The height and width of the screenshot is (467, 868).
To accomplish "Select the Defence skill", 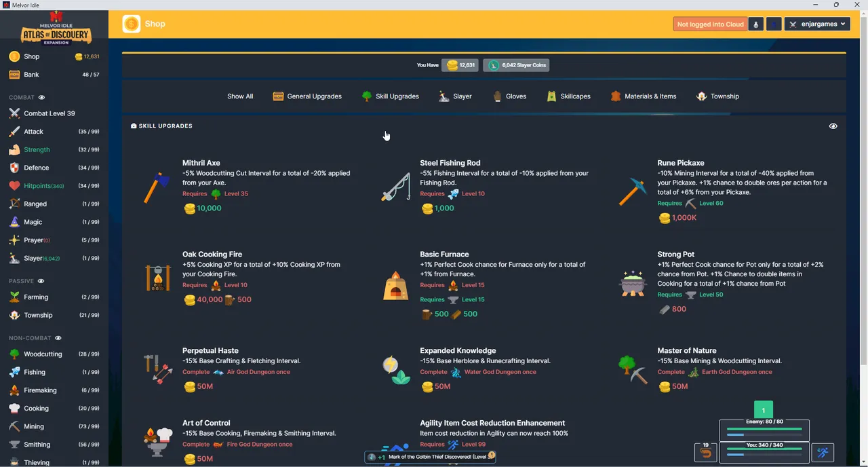I will [x=54, y=168].
